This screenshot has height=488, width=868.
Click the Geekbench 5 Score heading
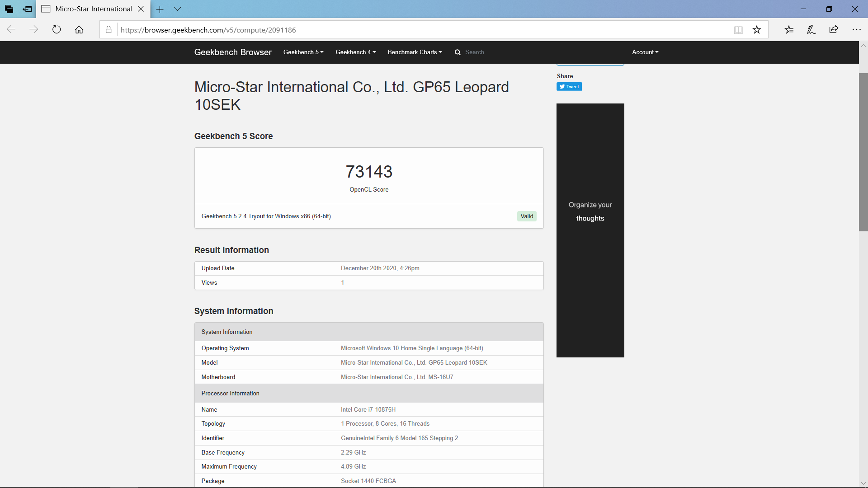[x=233, y=136]
